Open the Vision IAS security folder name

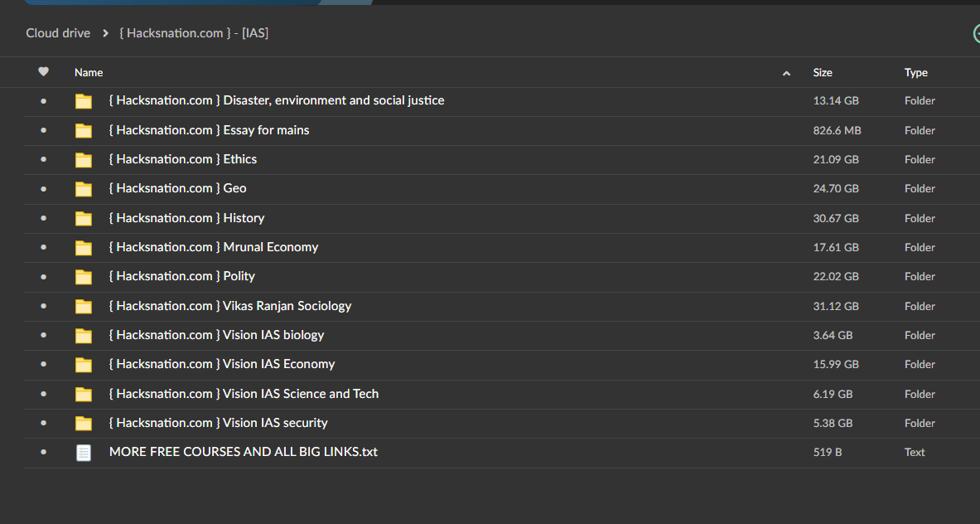click(218, 423)
